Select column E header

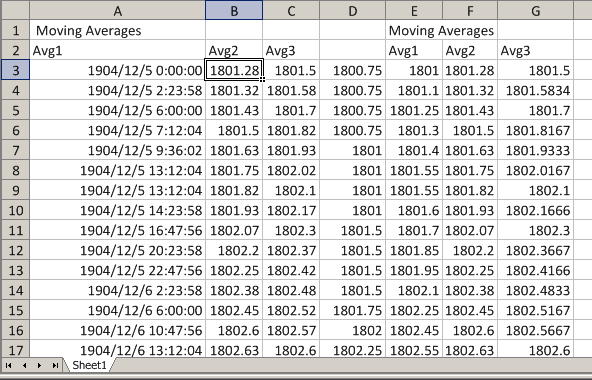click(x=414, y=10)
